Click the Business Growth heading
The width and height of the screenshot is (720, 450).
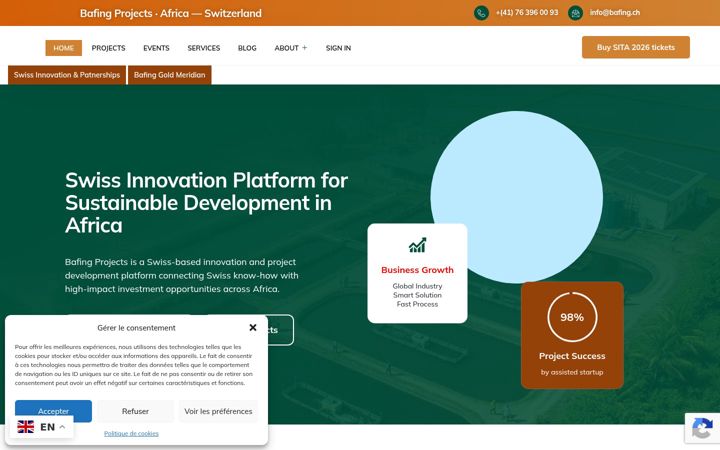coord(417,270)
